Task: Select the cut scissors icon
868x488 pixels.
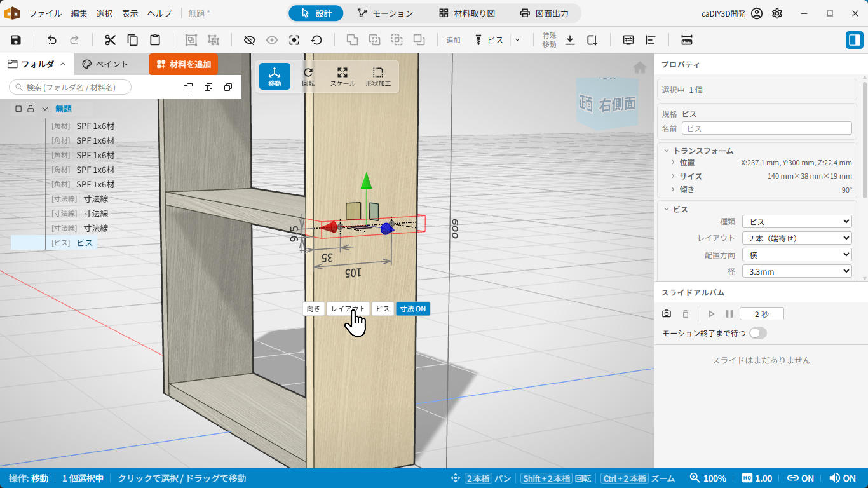Action: [x=111, y=40]
